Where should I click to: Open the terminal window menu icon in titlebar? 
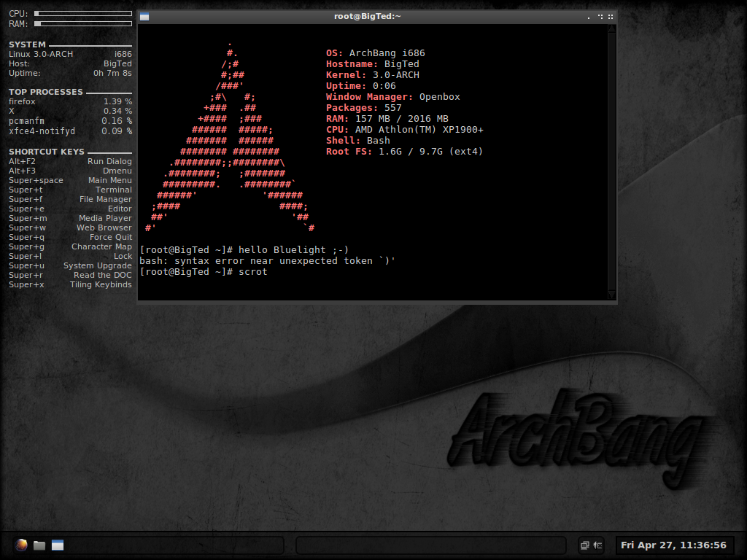coord(144,17)
